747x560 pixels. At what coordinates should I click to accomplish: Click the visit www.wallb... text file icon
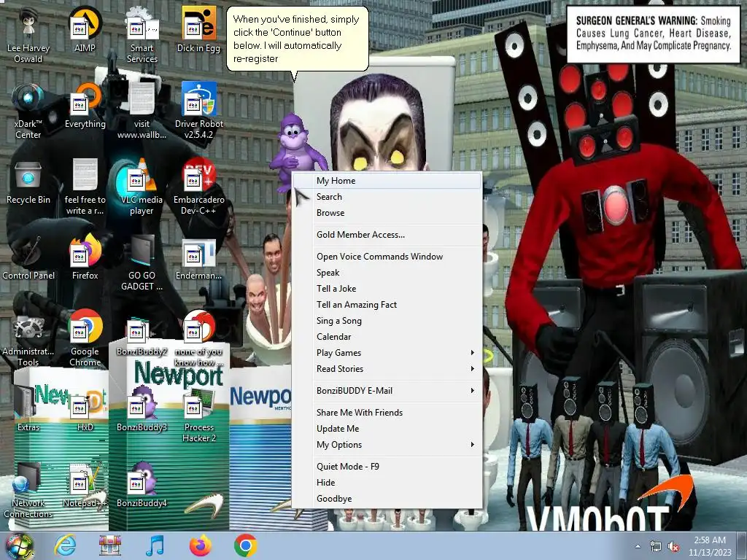[x=142, y=112]
